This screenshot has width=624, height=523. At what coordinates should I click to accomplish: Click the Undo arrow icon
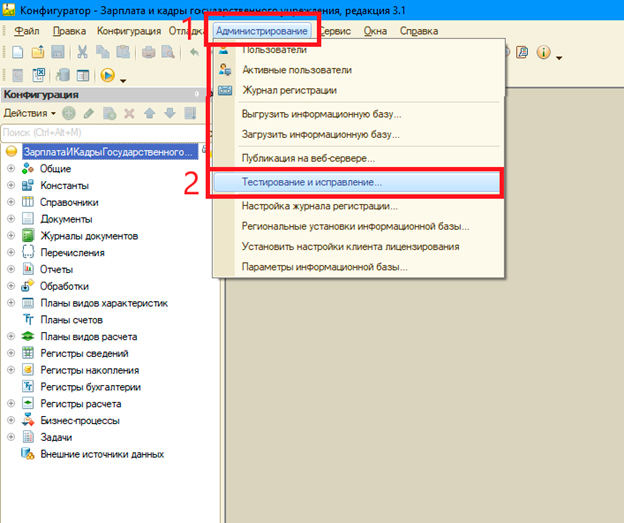[x=194, y=52]
